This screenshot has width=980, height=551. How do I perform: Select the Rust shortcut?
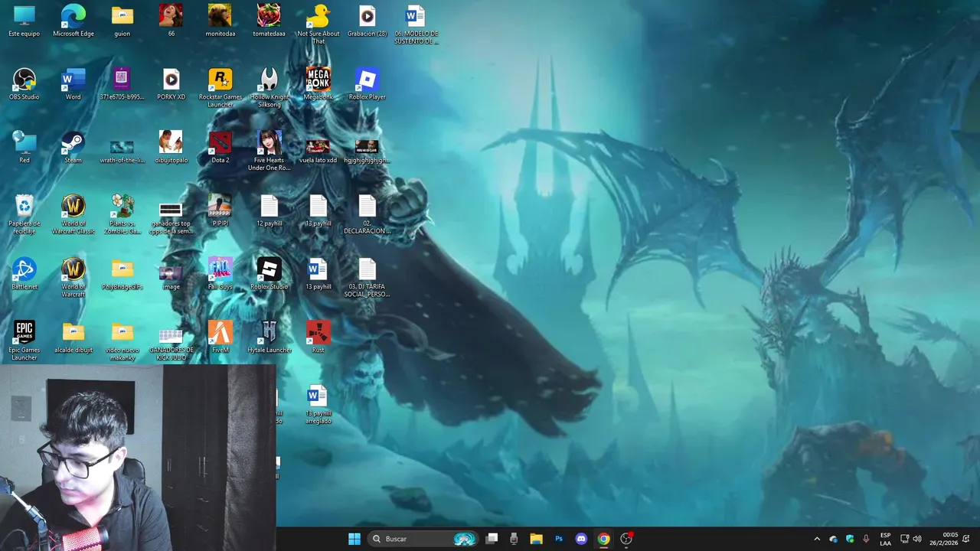pos(318,337)
